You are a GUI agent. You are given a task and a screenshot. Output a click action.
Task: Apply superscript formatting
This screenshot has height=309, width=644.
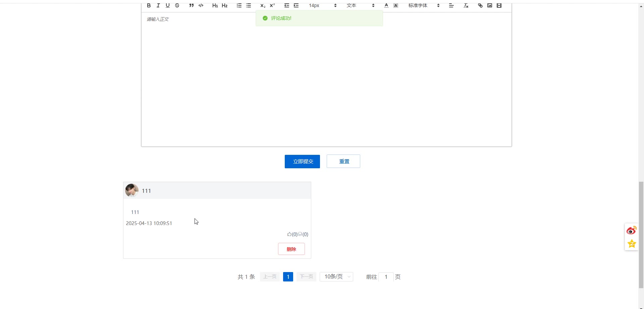[272, 5]
